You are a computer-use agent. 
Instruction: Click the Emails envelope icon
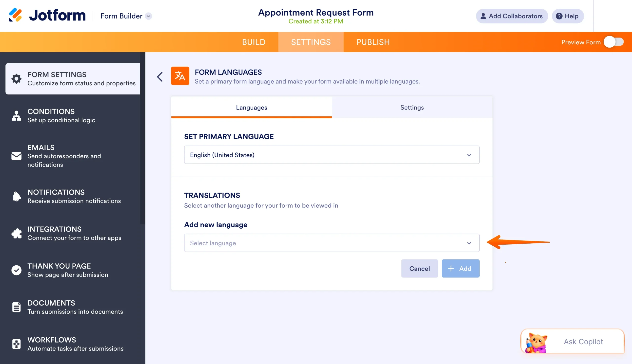[x=17, y=156]
